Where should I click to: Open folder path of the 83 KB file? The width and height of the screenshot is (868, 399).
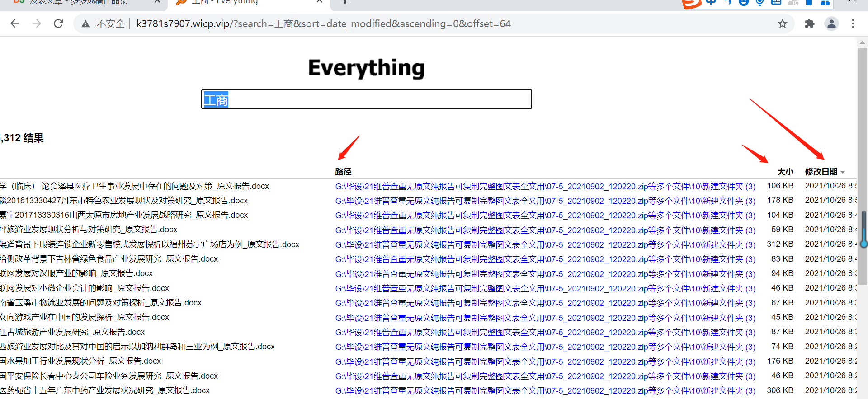tap(545, 259)
